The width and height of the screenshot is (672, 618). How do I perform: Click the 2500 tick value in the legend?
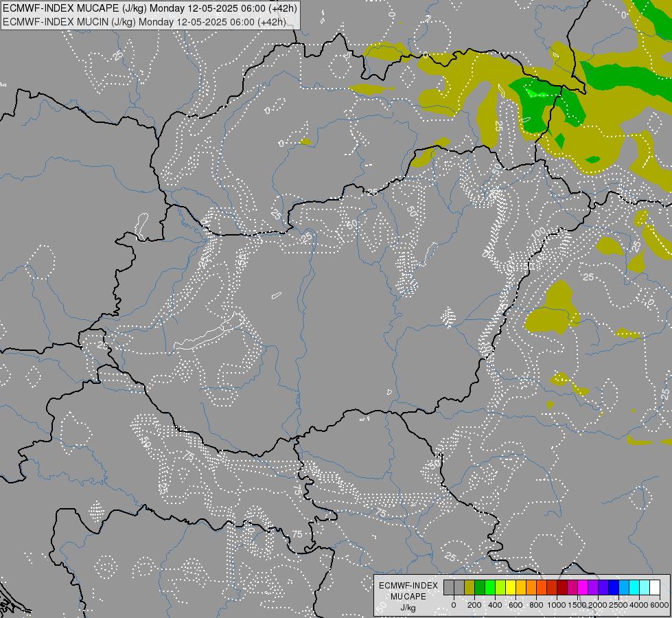click(x=618, y=605)
